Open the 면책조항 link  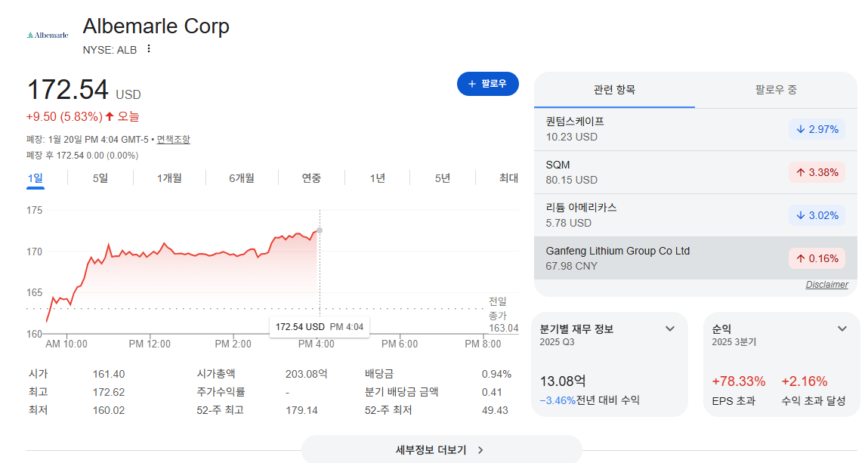(x=173, y=140)
